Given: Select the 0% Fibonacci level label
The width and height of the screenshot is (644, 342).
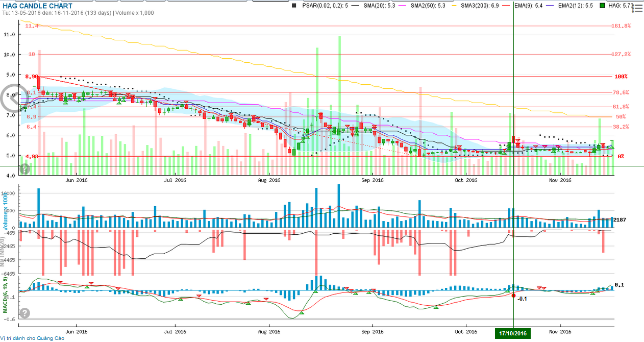Looking at the screenshot, I should [x=621, y=156].
